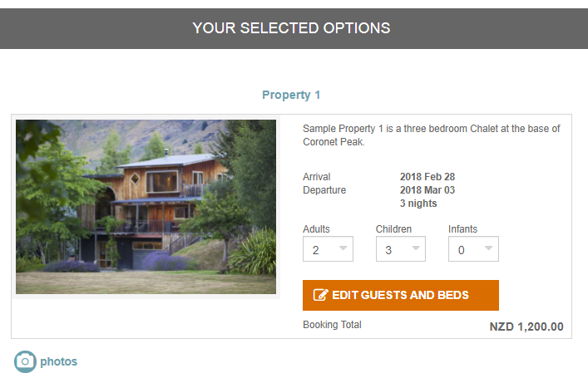Click the 3 nights stay duration
The height and width of the screenshot is (378, 588).
point(418,204)
